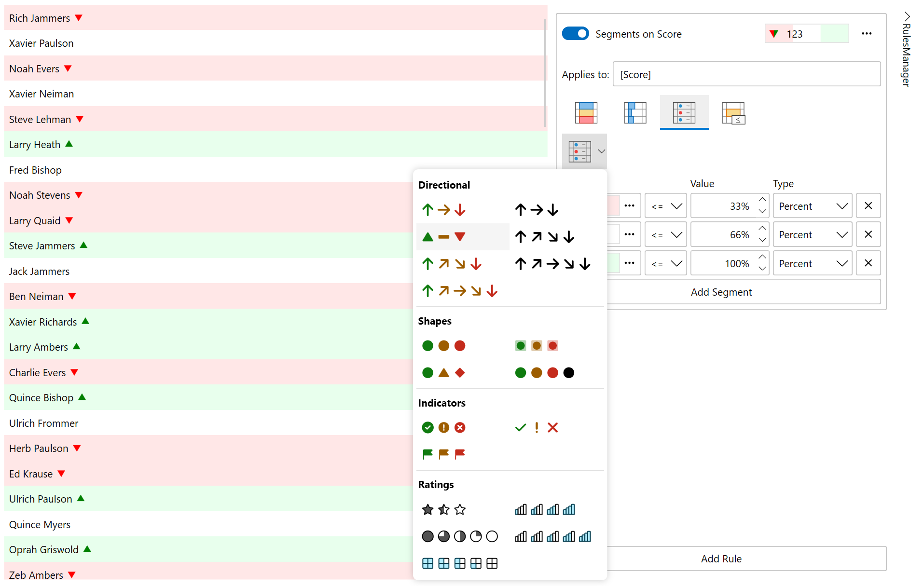
Task: Increase the 33% segment value with spinner
Action: pyautogui.click(x=762, y=200)
